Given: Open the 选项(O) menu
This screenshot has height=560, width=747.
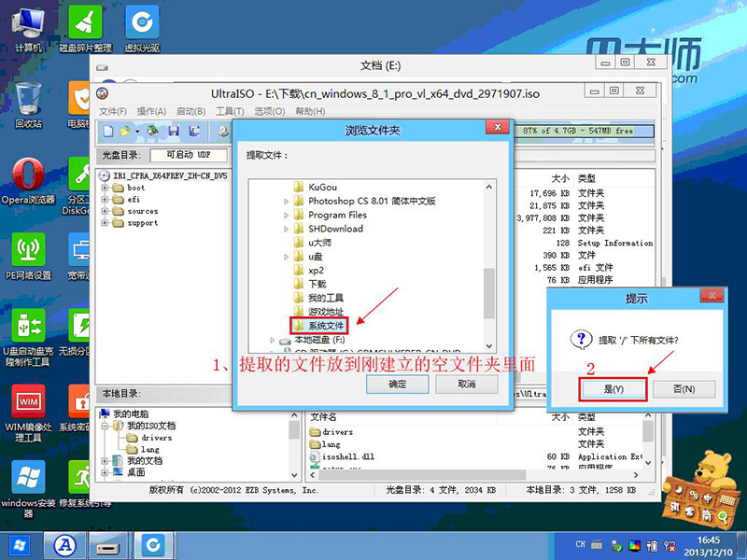Looking at the screenshot, I should [x=269, y=111].
